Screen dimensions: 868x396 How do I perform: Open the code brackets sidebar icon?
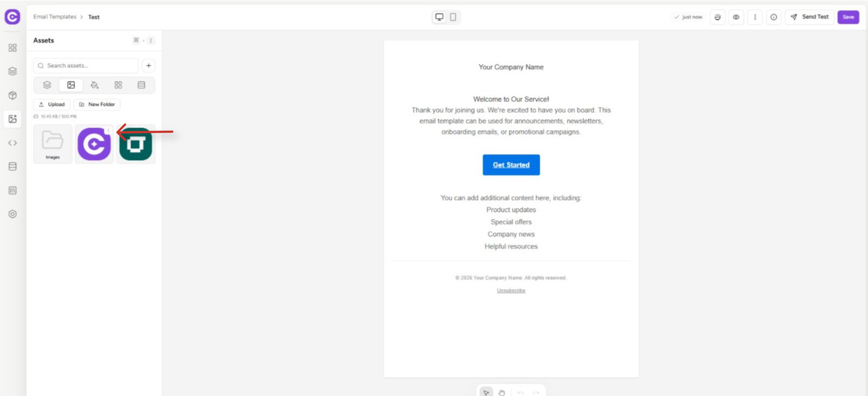click(12, 143)
